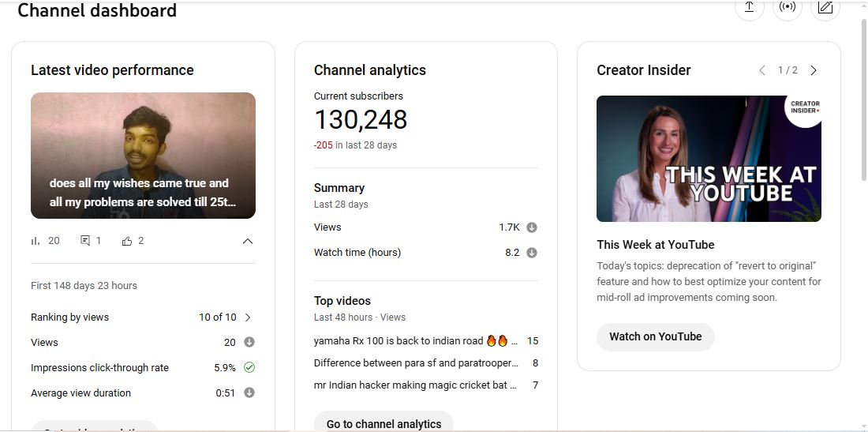Click the Go live broadcast icon
Image resolution: width=868 pixels, height=432 pixels.
(x=787, y=7)
